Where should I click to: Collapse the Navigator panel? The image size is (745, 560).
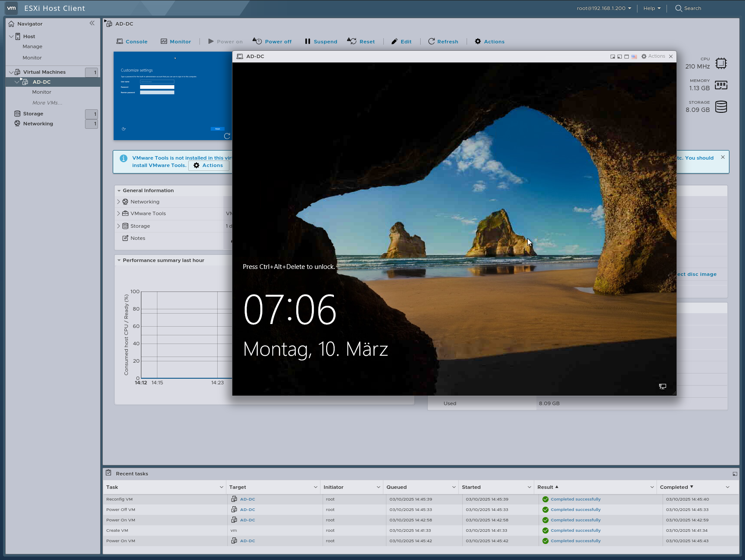coord(91,23)
